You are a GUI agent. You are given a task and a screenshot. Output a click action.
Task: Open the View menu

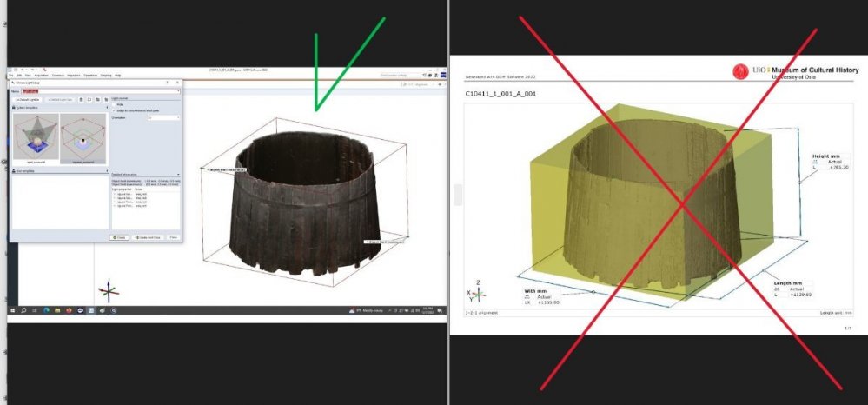pos(28,76)
